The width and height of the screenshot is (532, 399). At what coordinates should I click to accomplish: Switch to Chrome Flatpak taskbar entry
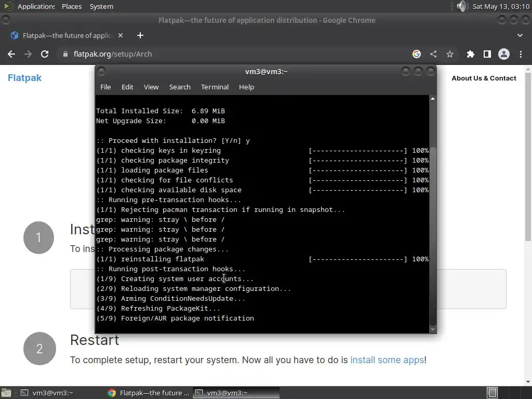click(148, 393)
